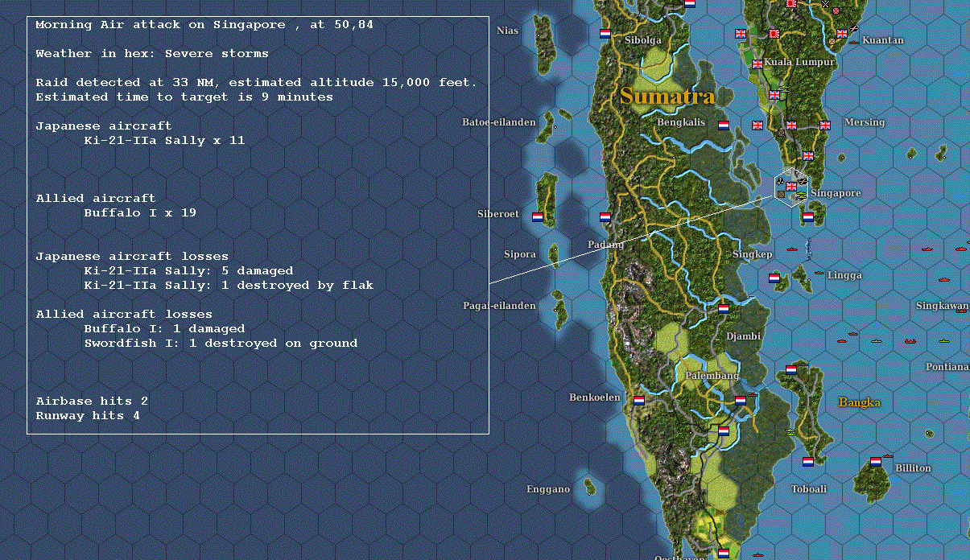The image size is (970, 560).
Task: Click the Toboali label
Action: (809, 489)
